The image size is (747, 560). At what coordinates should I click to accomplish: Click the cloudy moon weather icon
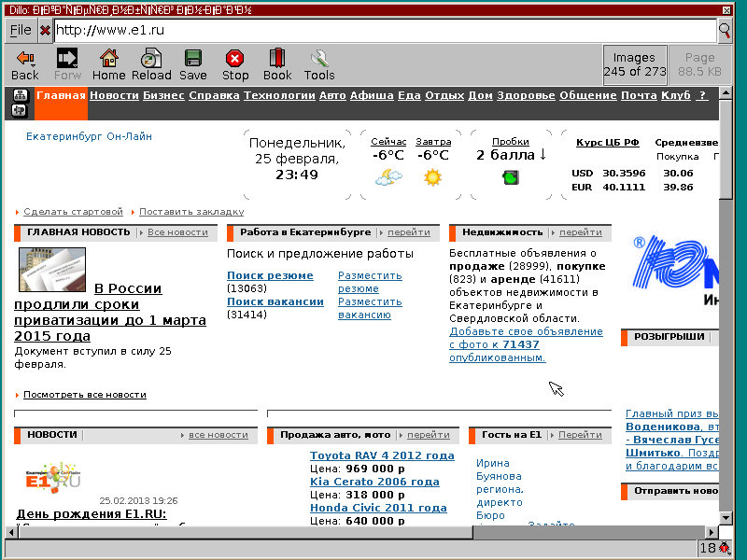[388, 177]
